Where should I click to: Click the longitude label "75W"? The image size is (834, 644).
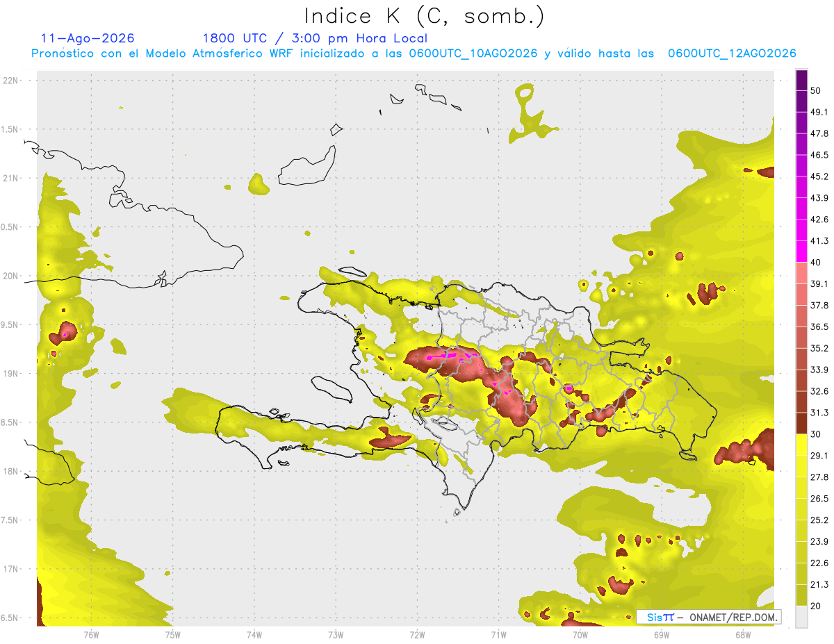pos(173,635)
